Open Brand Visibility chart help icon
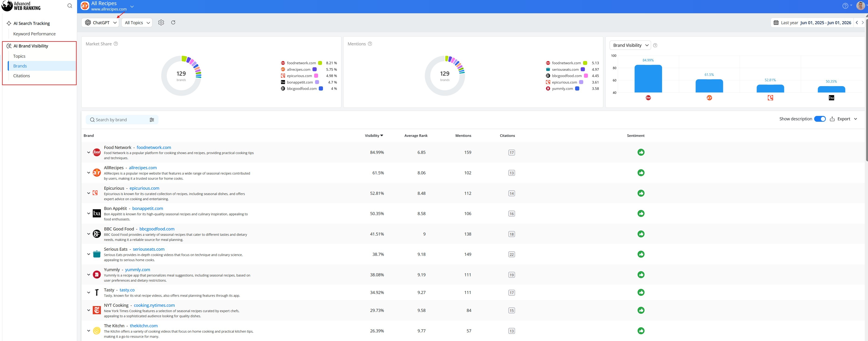This screenshot has width=868, height=341. point(655,45)
